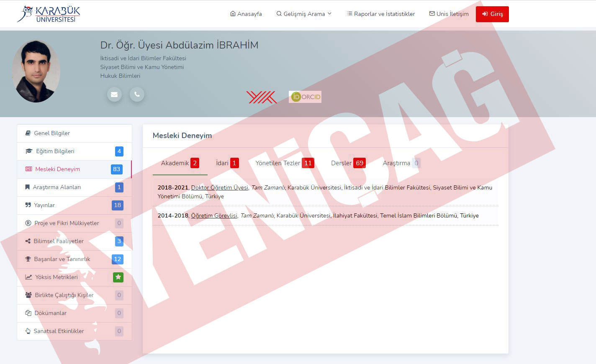Click the Bilimsel Faaliyetler share icon

(x=28, y=241)
